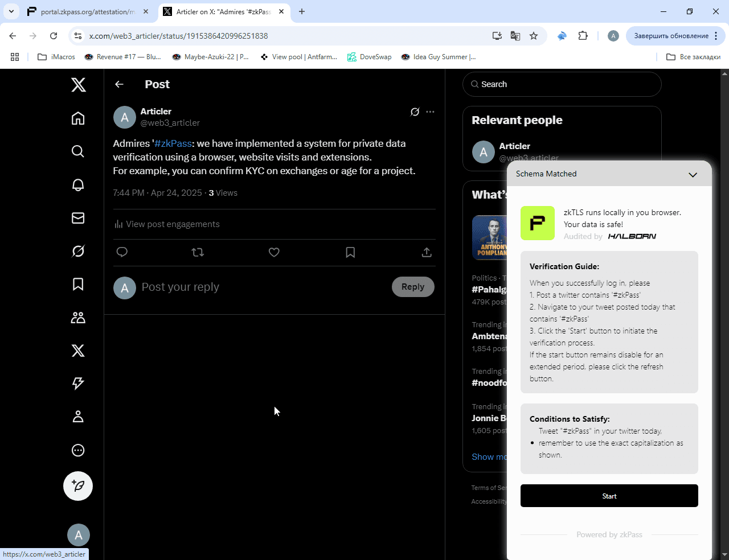Open Chrome three-dot menu

click(716, 36)
